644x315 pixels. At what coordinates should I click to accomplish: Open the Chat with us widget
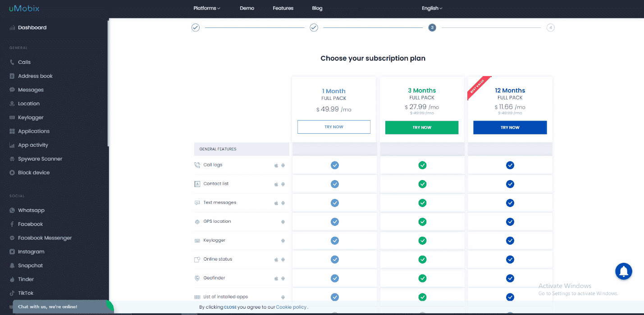pyautogui.click(x=63, y=306)
